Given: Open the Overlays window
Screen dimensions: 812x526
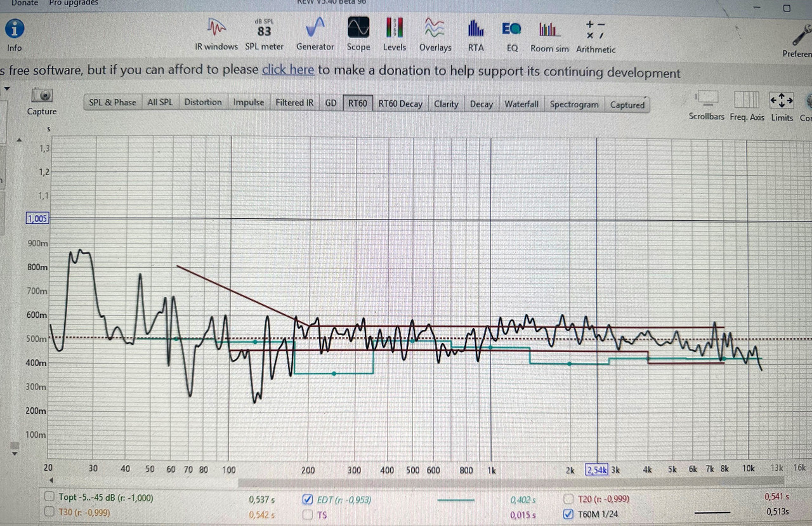Looking at the screenshot, I should (x=435, y=29).
